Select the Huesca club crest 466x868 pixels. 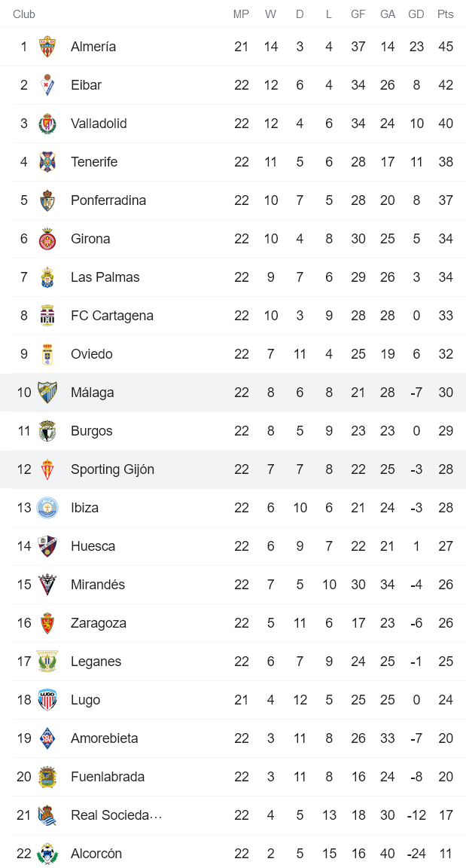(x=47, y=546)
